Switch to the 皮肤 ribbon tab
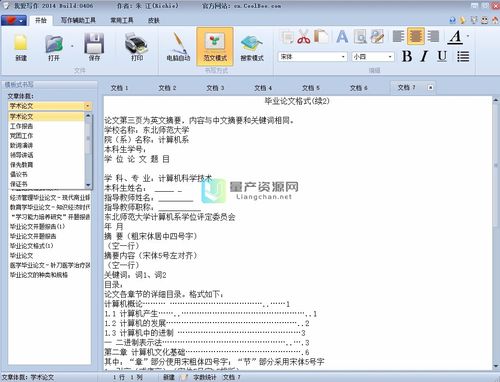The image size is (500, 382). pyautogui.click(x=153, y=21)
